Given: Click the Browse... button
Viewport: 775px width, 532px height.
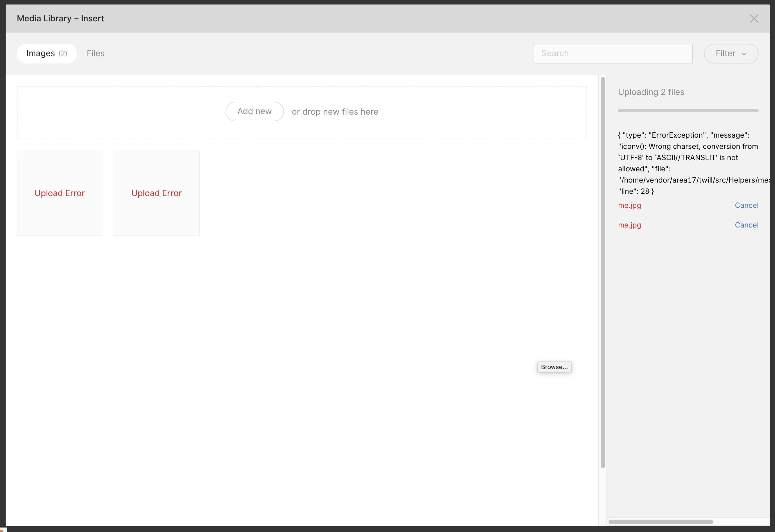Looking at the screenshot, I should [554, 367].
